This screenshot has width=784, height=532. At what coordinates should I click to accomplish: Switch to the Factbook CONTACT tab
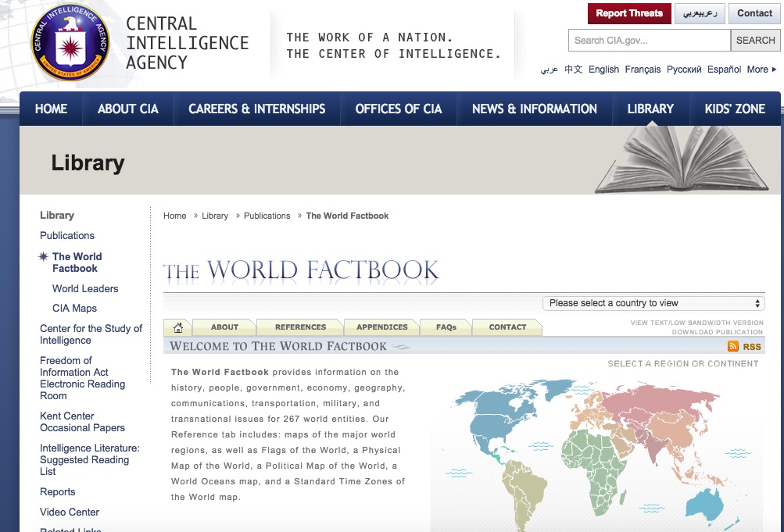[507, 327]
